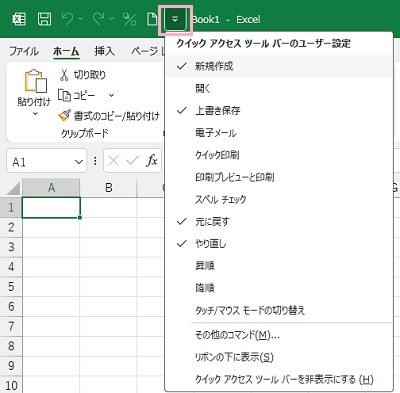Click the cancel X icon in formula bar
This screenshot has height=393, width=400.
[x=113, y=161]
